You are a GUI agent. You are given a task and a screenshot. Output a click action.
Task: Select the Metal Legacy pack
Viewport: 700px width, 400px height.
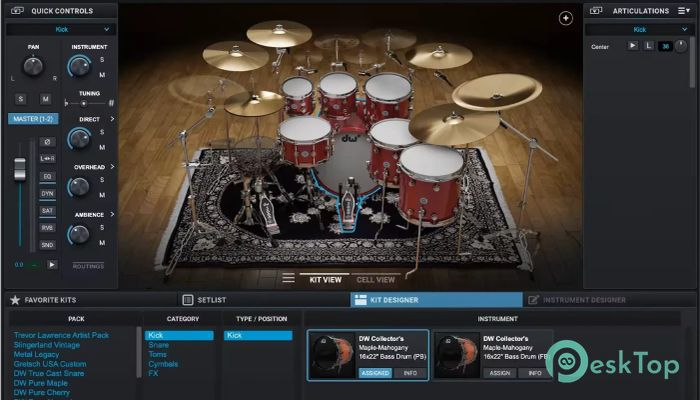[x=36, y=354]
